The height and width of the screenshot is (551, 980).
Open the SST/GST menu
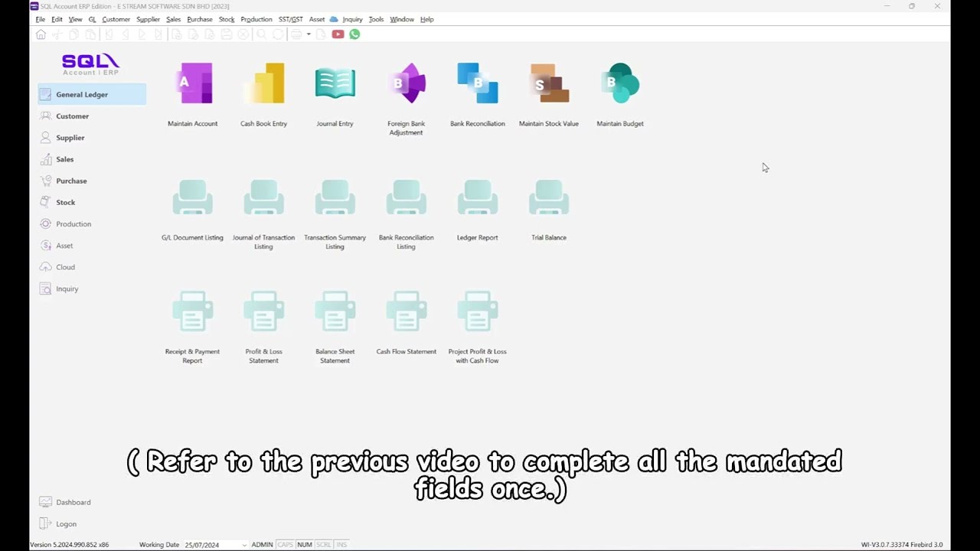tap(291, 19)
